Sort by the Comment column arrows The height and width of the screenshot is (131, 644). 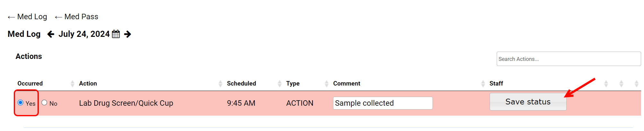(x=483, y=84)
